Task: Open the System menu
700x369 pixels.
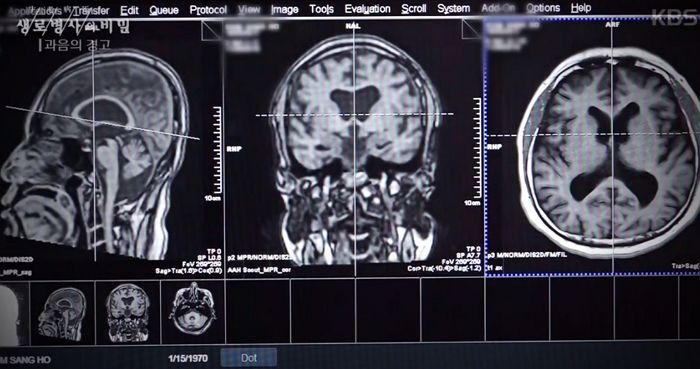Action: coord(454,8)
